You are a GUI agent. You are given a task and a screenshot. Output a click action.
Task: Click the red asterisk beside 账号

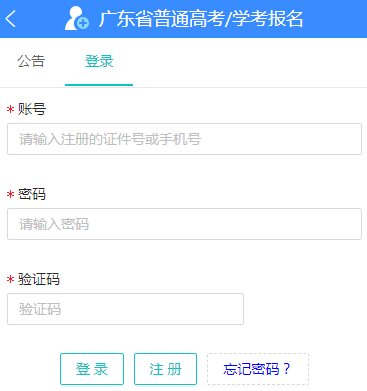11,109
